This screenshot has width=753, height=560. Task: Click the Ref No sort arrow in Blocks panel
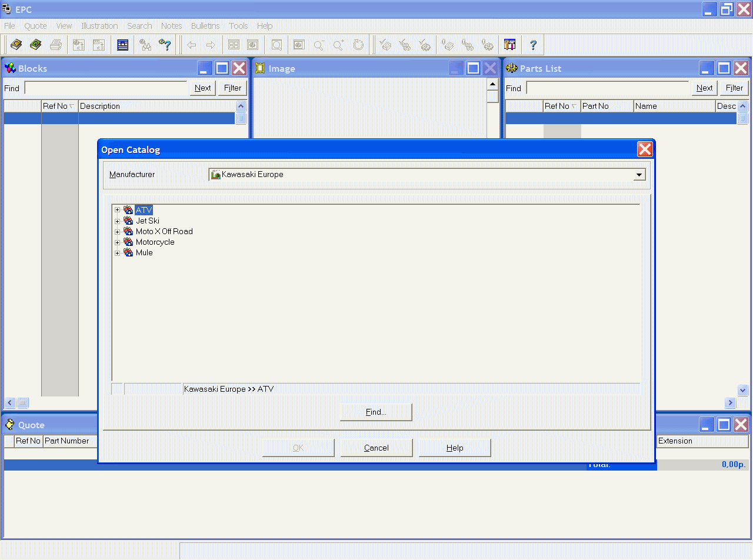point(72,106)
